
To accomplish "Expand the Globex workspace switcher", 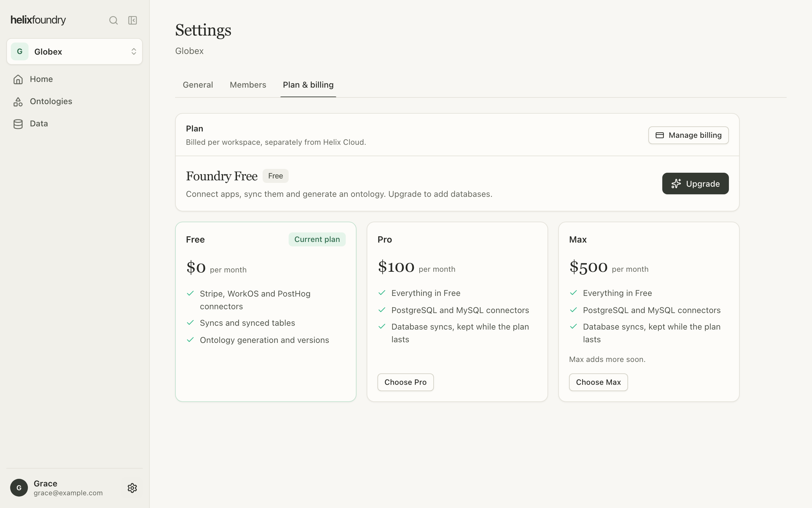I will coord(75,51).
